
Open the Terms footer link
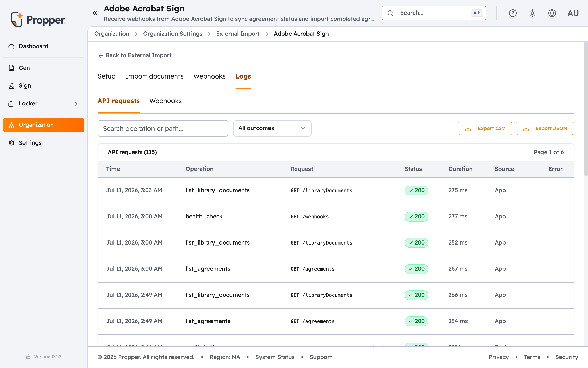(532, 357)
